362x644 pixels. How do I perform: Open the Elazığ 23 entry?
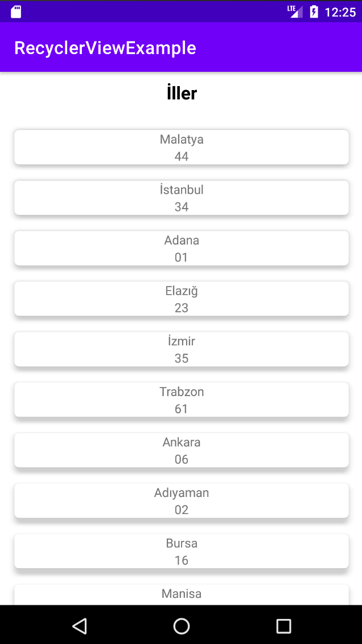pyautogui.click(x=181, y=299)
